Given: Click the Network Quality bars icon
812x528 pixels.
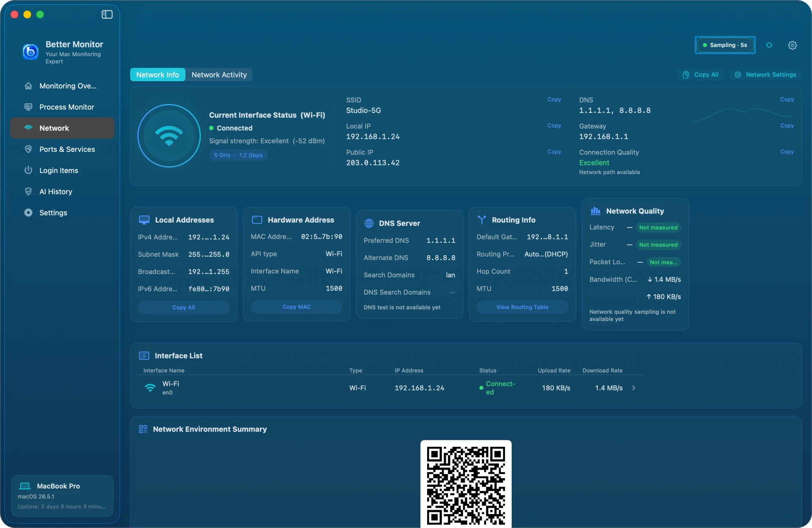Looking at the screenshot, I should coord(595,211).
